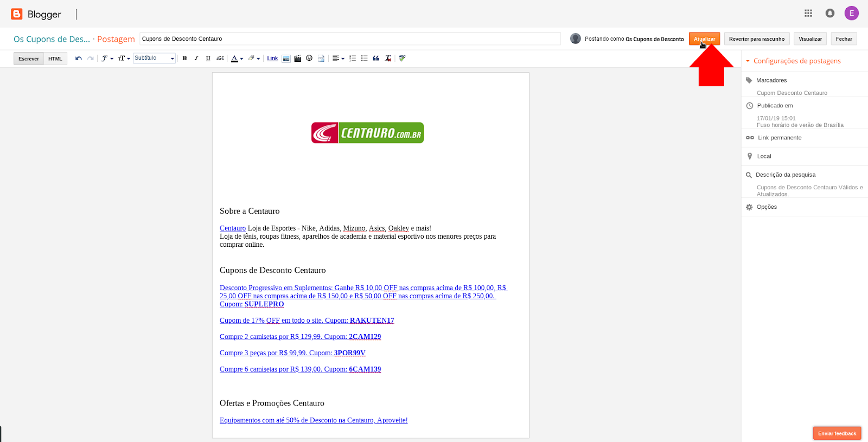
Task: Switch to Escrever compose mode
Action: click(x=29, y=59)
